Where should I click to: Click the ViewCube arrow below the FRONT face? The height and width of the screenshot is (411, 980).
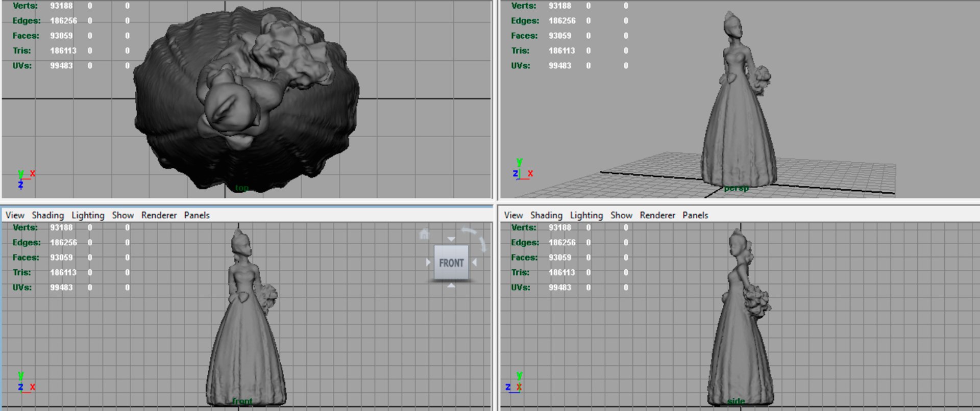point(451,286)
